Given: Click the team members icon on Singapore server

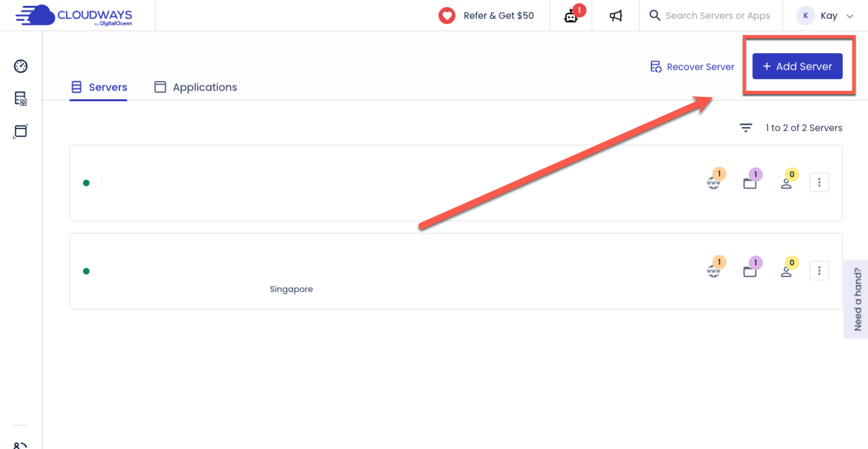Looking at the screenshot, I should 786,270.
